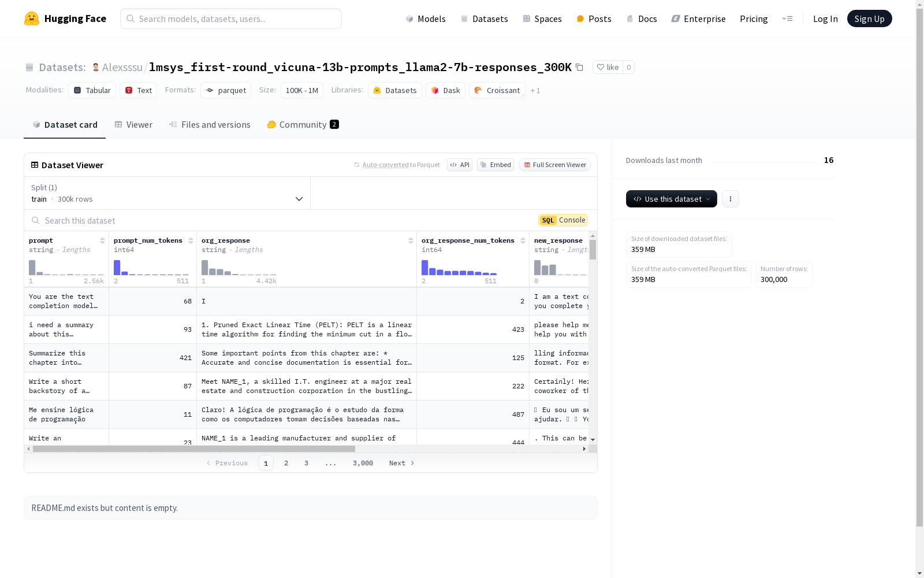Click the Embed button

point(495,165)
